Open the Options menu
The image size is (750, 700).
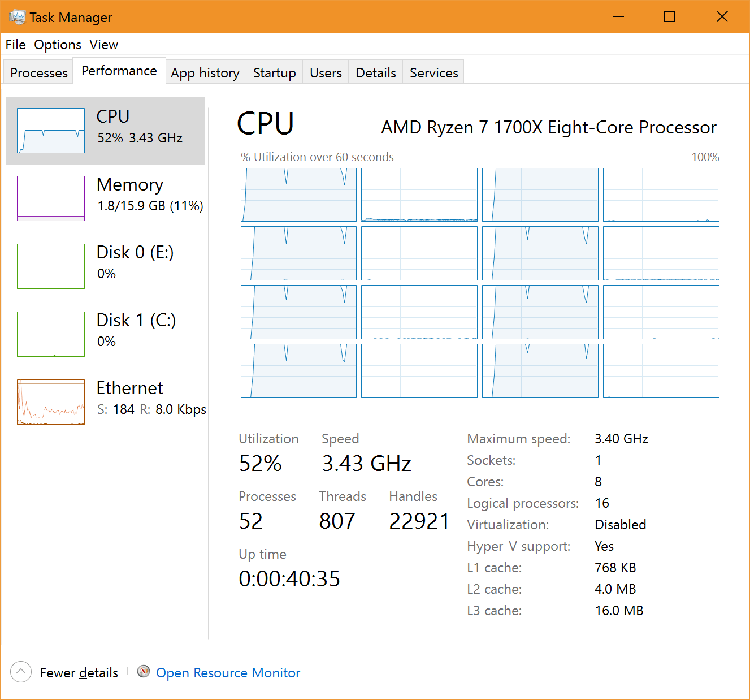coord(58,45)
